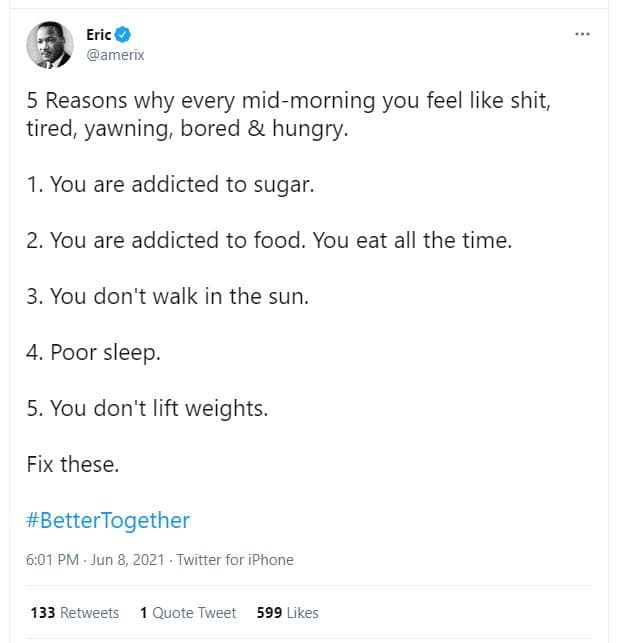Click the 'Fix these.' text
The image size is (618, 643).
pos(73,464)
